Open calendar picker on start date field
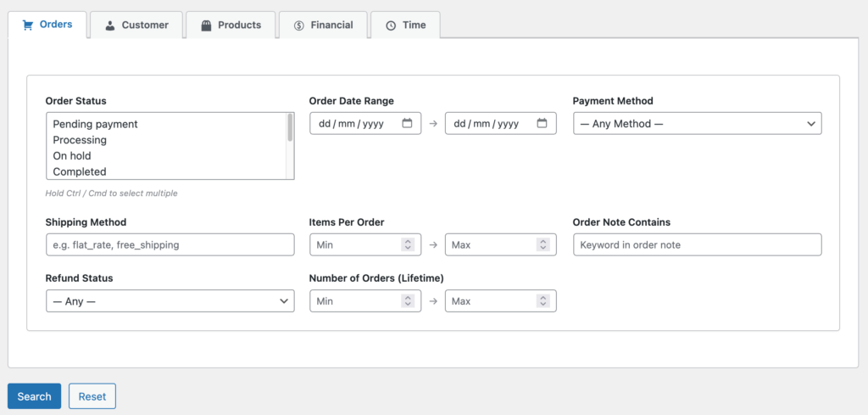The height and width of the screenshot is (415, 868). (x=407, y=124)
